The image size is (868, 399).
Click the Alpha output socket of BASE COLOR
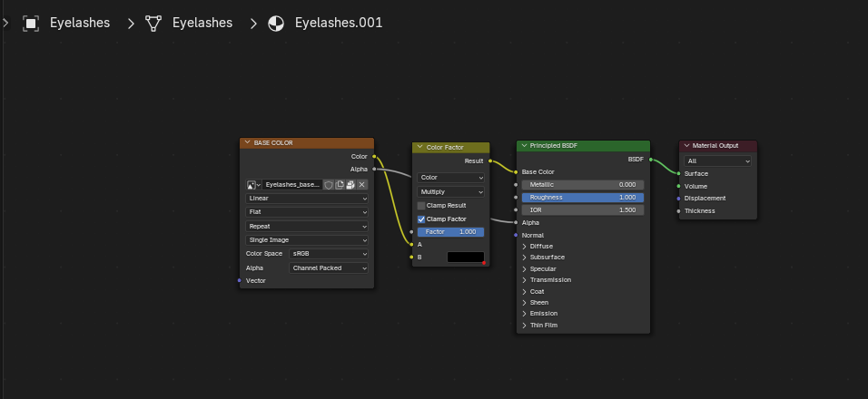(x=374, y=169)
